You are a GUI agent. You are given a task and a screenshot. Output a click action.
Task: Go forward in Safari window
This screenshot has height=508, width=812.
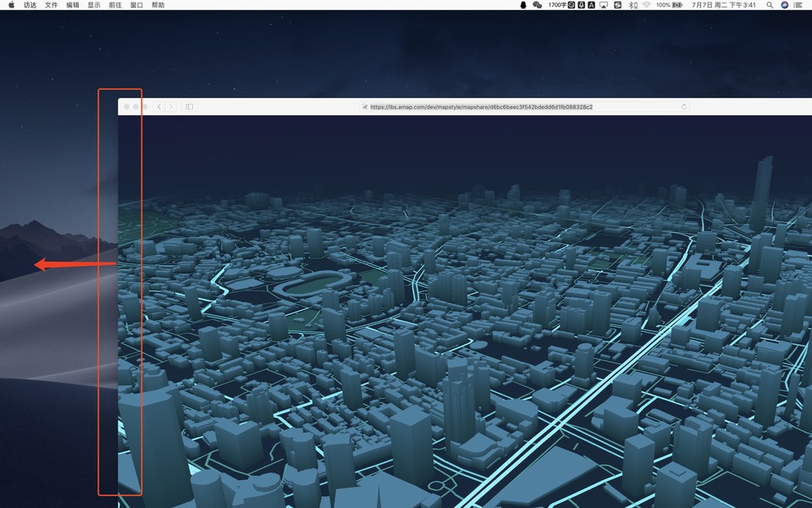(170, 107)
